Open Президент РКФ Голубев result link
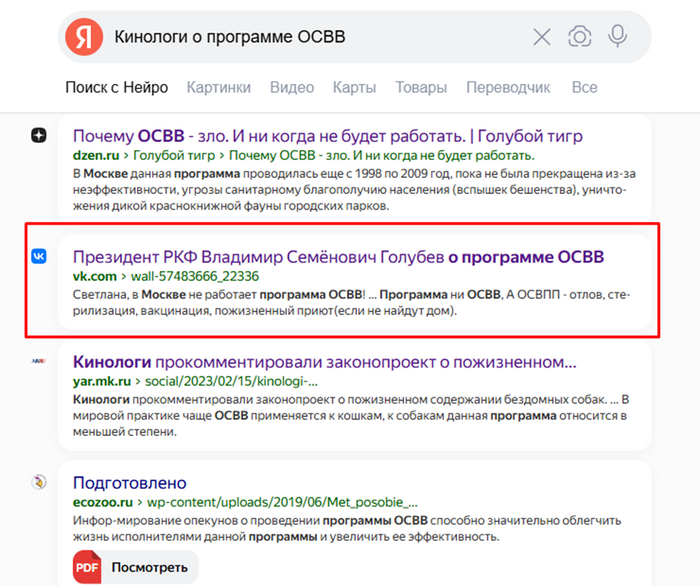The width and height of the screenshot is (700, 586). [x=338, y=257]
